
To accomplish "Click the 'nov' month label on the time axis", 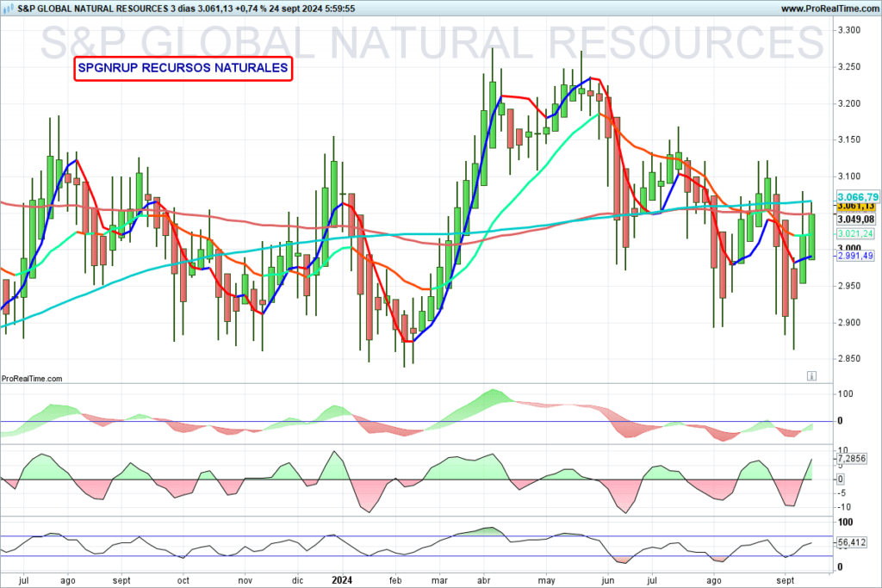I will [x=245, y=581].
